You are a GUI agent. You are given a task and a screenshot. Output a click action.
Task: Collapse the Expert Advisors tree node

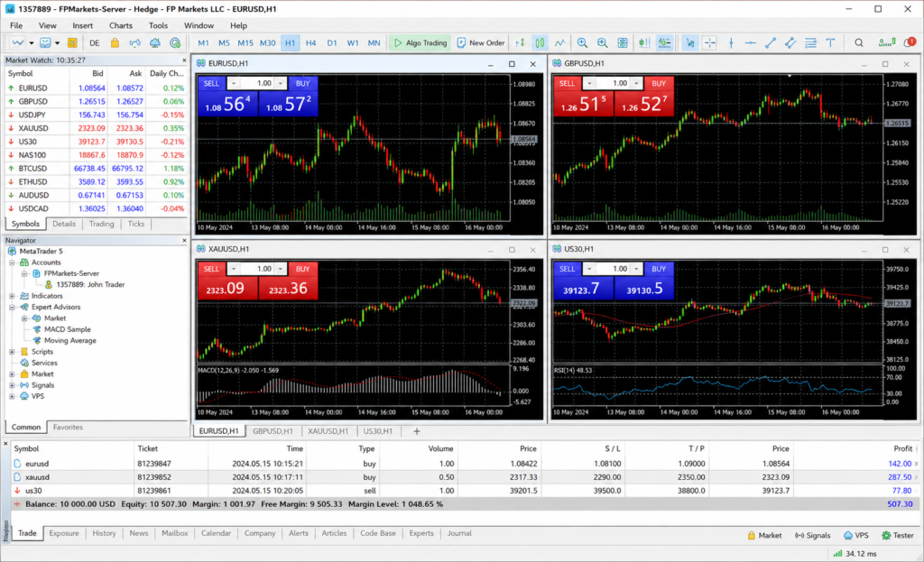(12, 308)
